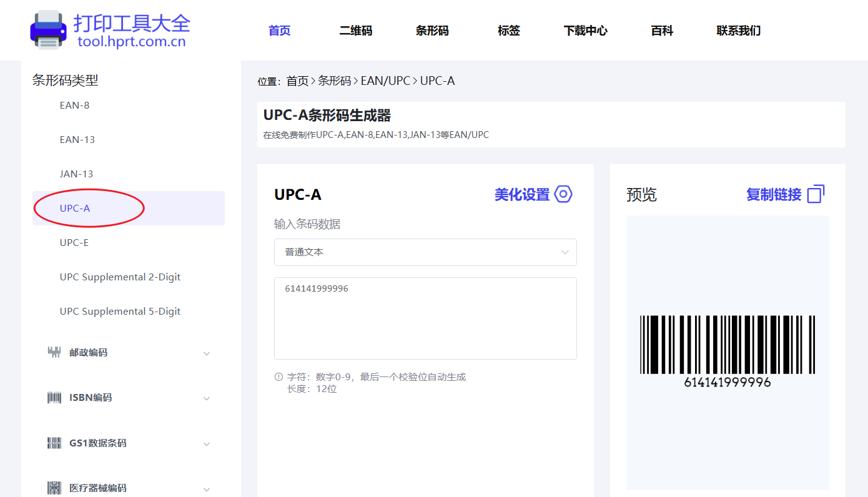Screen dimensions: 868x497
Task: Open the 条形码 nav menu
Action: (432, 31)
